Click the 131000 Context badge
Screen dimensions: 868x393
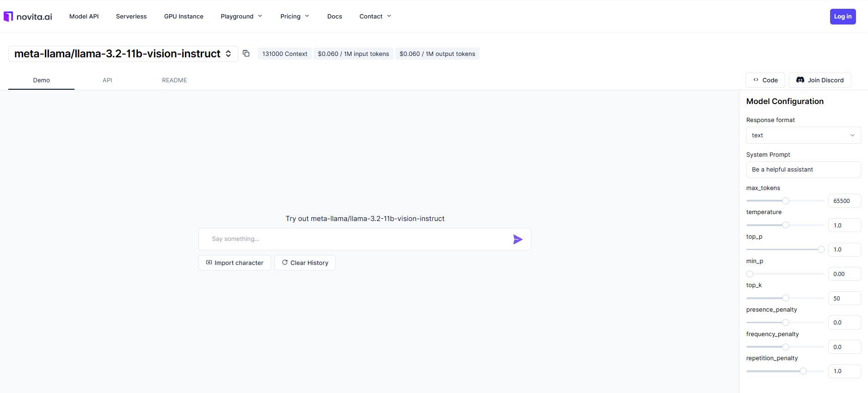click(x=285, y=54)
